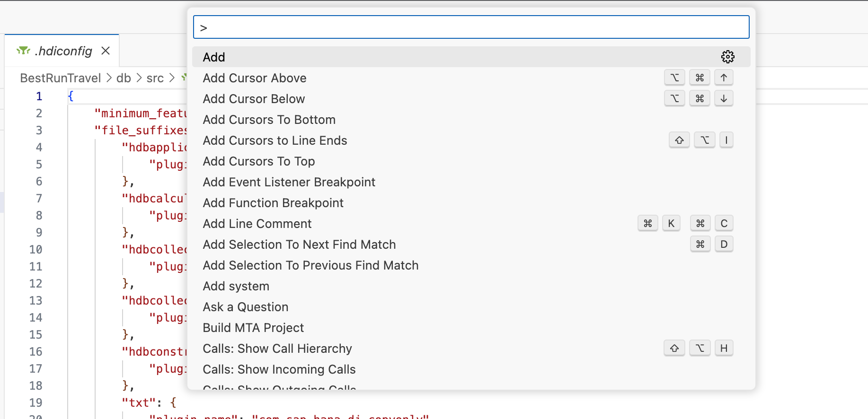Choose Add Cursor Below
868x419 pixels.
(x=471, y=98)
